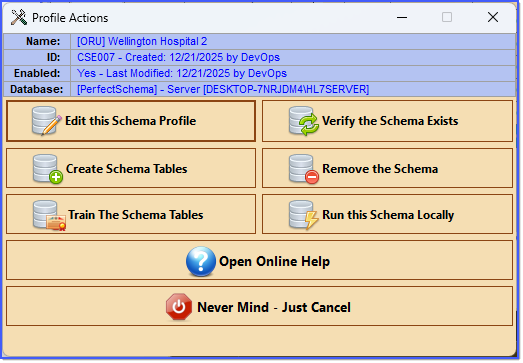Close the Profile Actions window

point(493,17)
